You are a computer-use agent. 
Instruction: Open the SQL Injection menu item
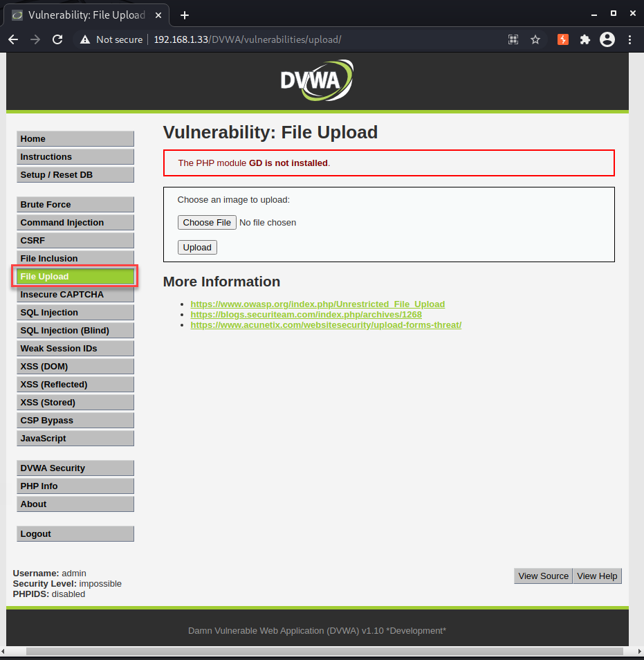click(75, 312)
